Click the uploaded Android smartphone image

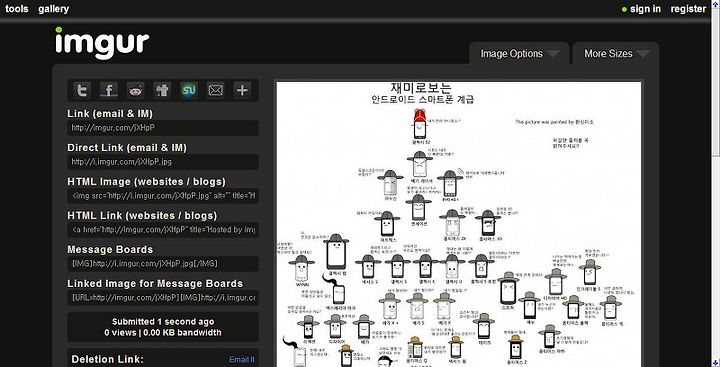point(459,224)
